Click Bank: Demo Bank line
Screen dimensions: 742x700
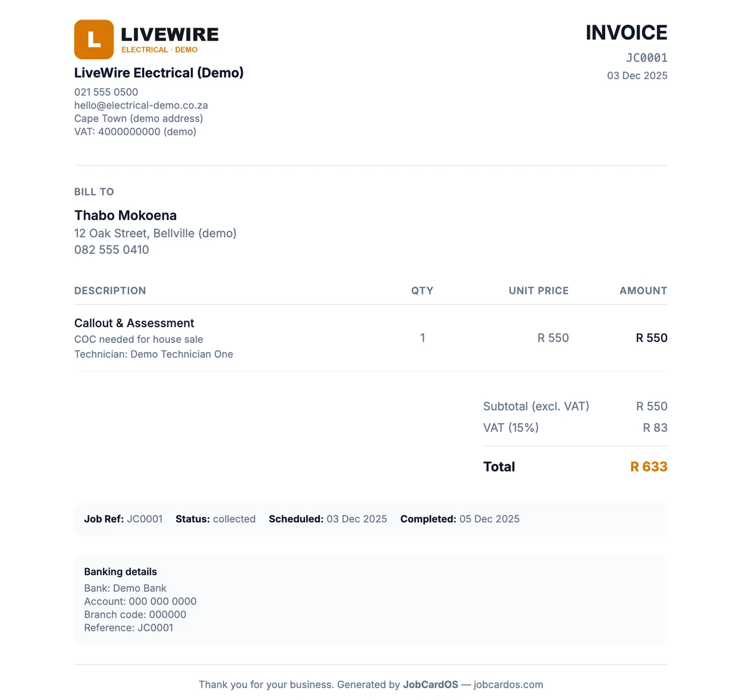point(125,588)
